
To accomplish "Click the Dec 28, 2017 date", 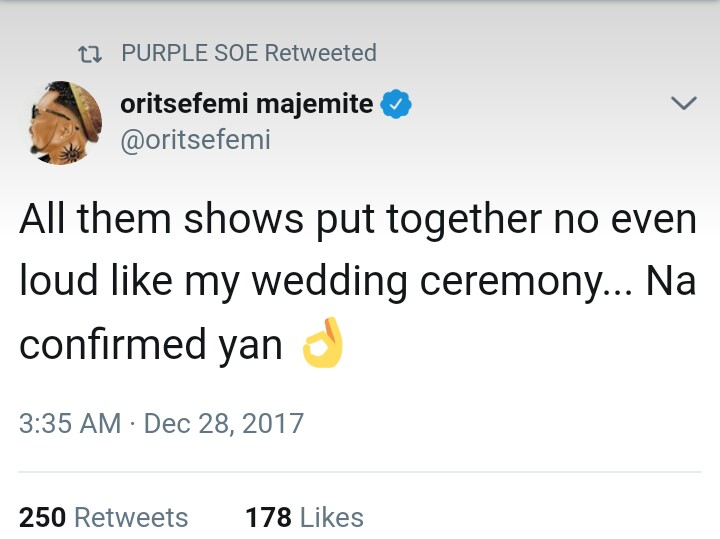I will click(224, 423).
